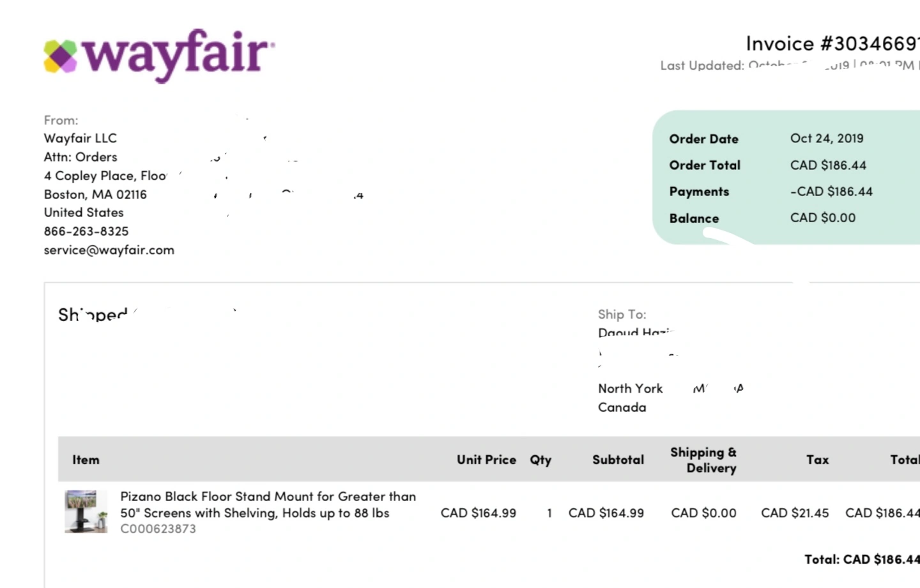Click the tax amount CAD $21.45
Screen dimensions: 920x588
click(x=794, y=513)
